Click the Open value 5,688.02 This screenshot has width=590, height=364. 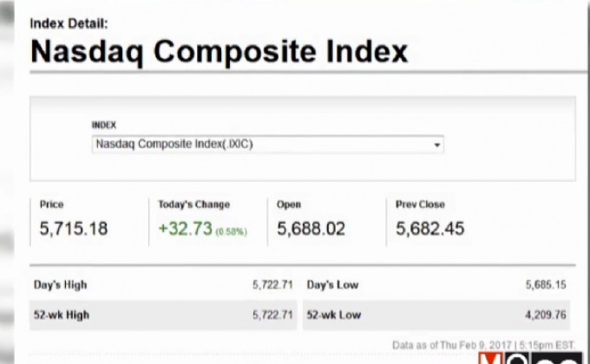coord(311,230)
